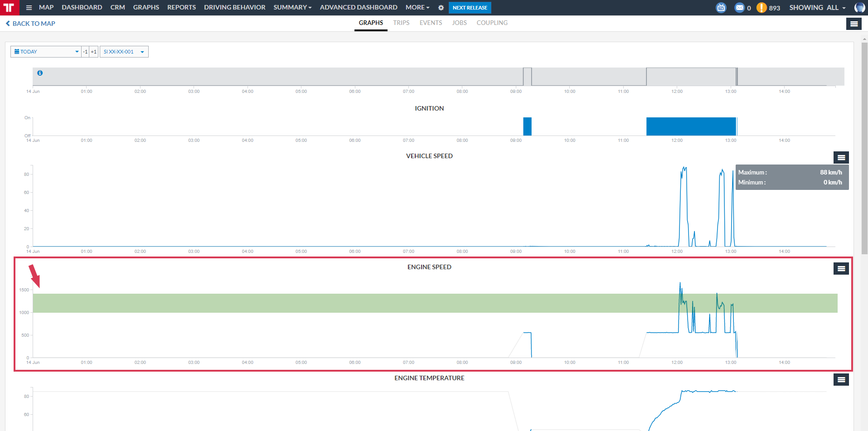The width and height of the screenshot is (868, 431).
Task: Expand the SHOWING ALL filter dropdown
Action: pyautogui.click(x=817, y=8)
